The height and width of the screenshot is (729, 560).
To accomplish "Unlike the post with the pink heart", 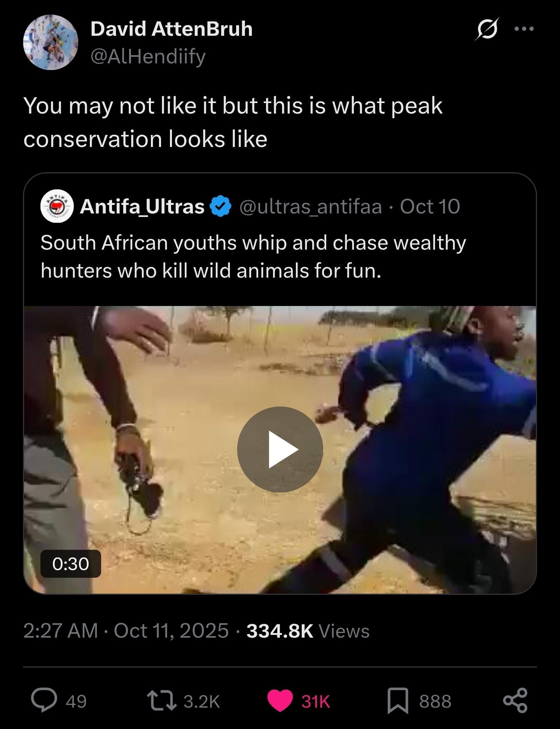I will 280,701.
